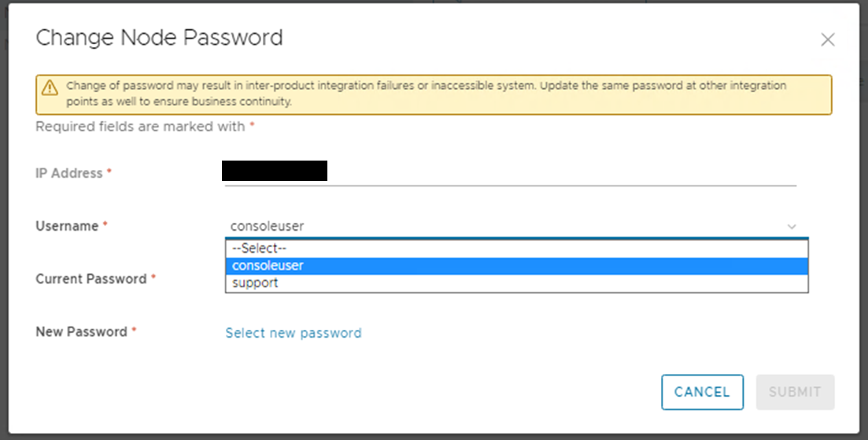Cancel the password change
The height and width of the screenshot is (440, 868).
(x=702, y=392)
